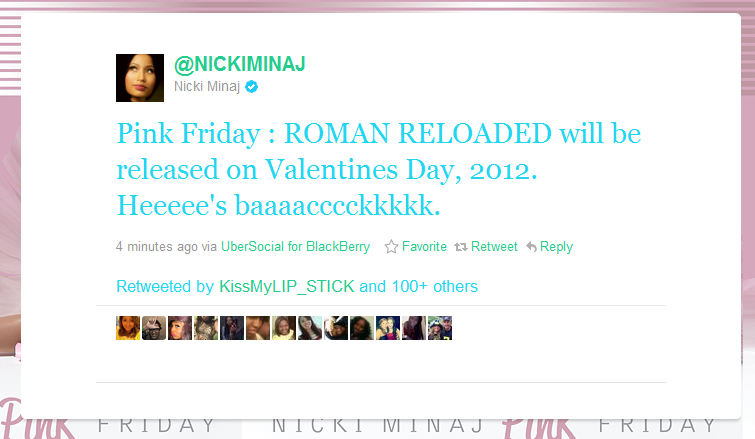Click the Reply text link
The height and width of the screenshot is (439, 755).
(556, 246)
